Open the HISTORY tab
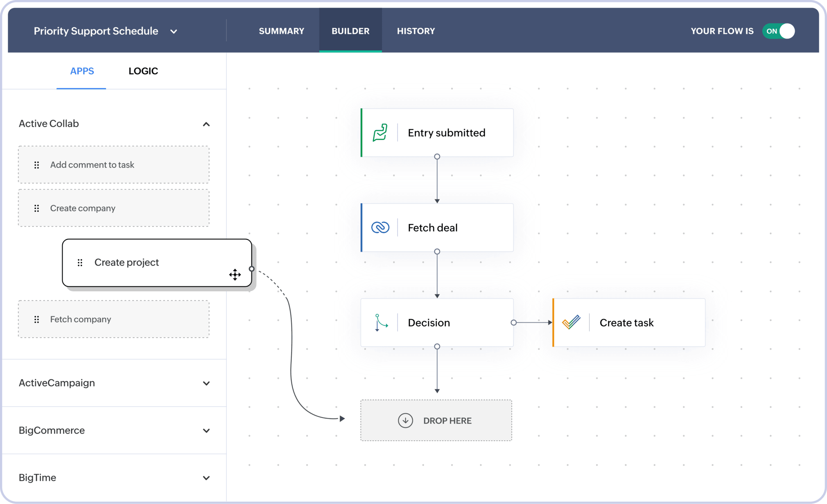 (416, 31)
